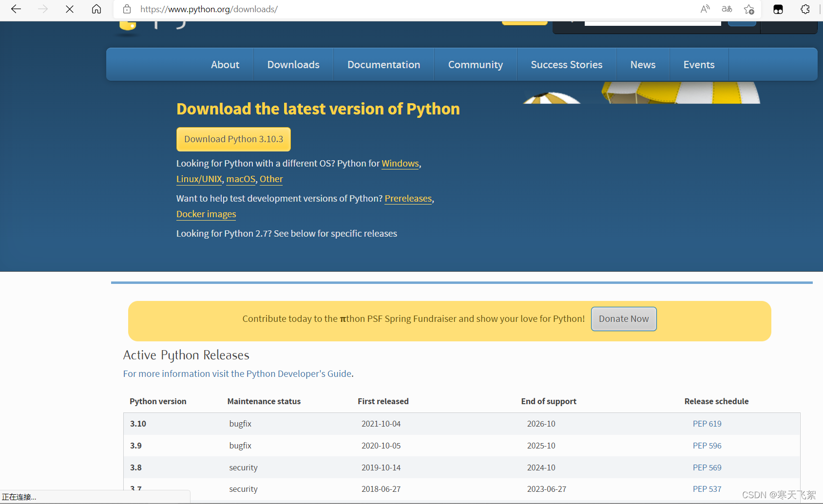Screen dimensions: 823x504
Task: Click the Active Python Releases heading
Action: 186,355
